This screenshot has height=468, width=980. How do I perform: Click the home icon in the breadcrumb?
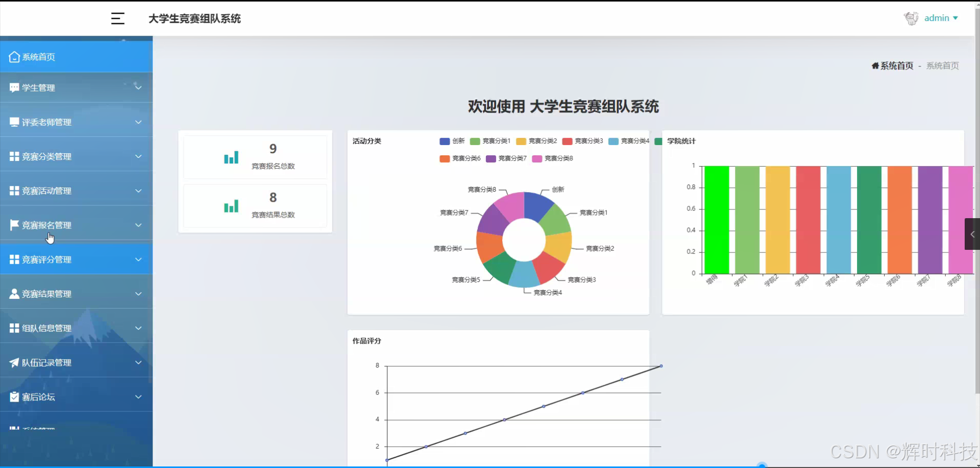[x=875, y=65]
